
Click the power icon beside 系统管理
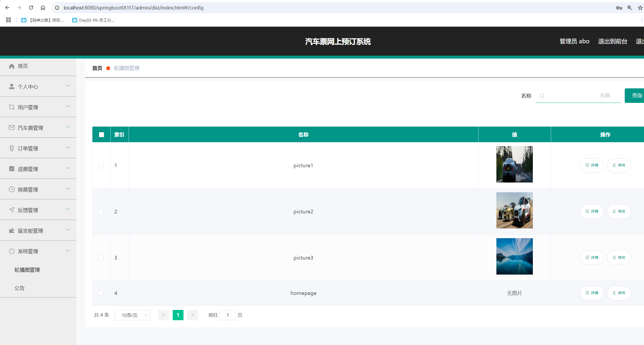tap(12, 251)
